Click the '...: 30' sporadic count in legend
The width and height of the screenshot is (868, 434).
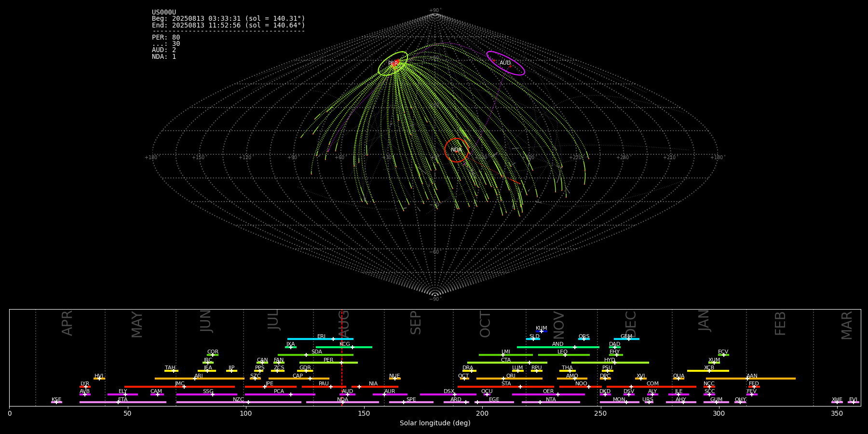coord(166,44)
